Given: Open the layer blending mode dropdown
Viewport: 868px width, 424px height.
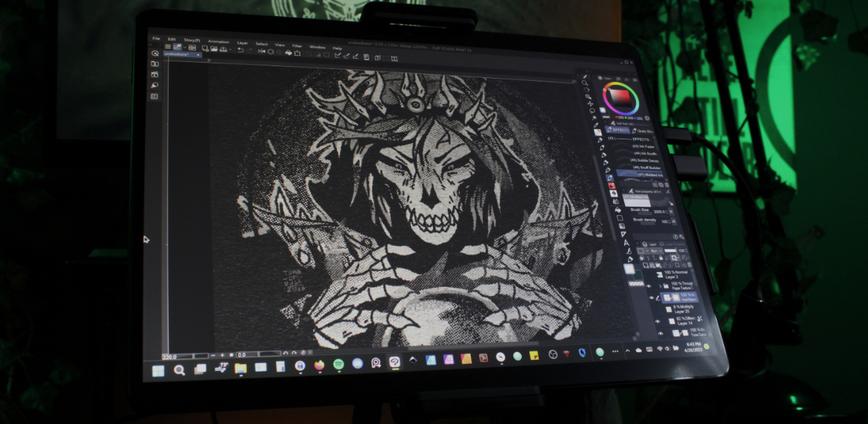Looking at the screenshot, I should [657, 251].
